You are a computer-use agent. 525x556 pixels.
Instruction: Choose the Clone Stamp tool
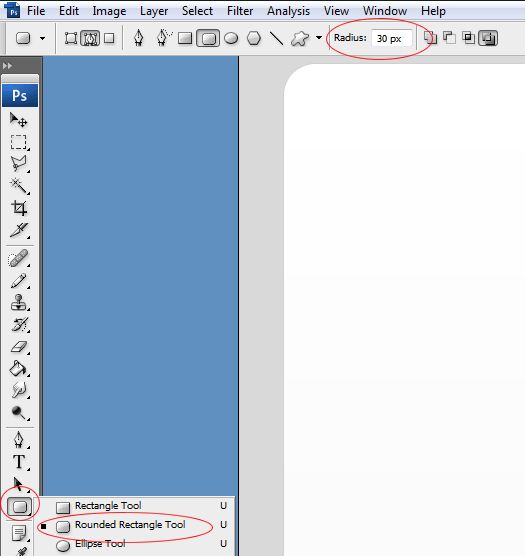tap(19, 302)
